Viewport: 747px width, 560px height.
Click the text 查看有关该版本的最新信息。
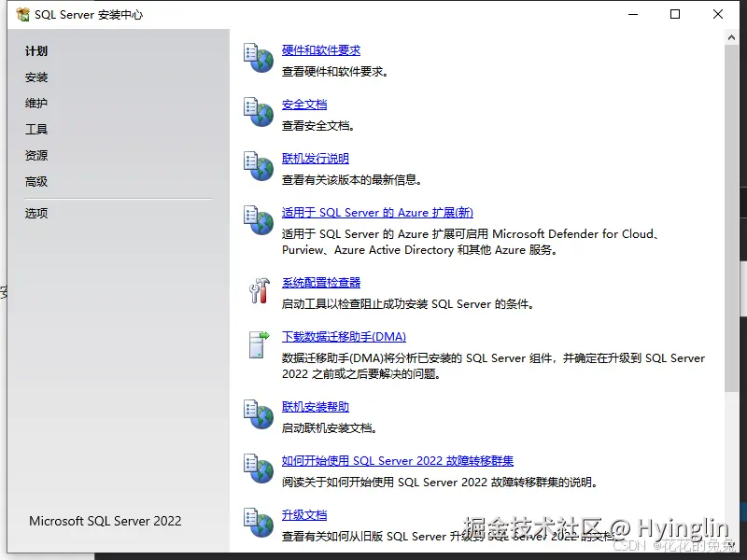[x=352, y=180]
